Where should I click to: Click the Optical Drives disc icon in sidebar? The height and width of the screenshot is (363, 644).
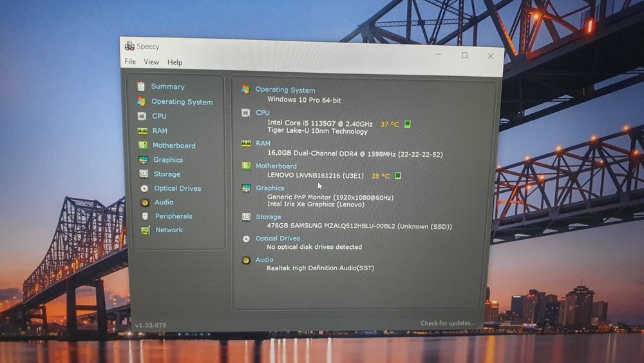(144, 188)
